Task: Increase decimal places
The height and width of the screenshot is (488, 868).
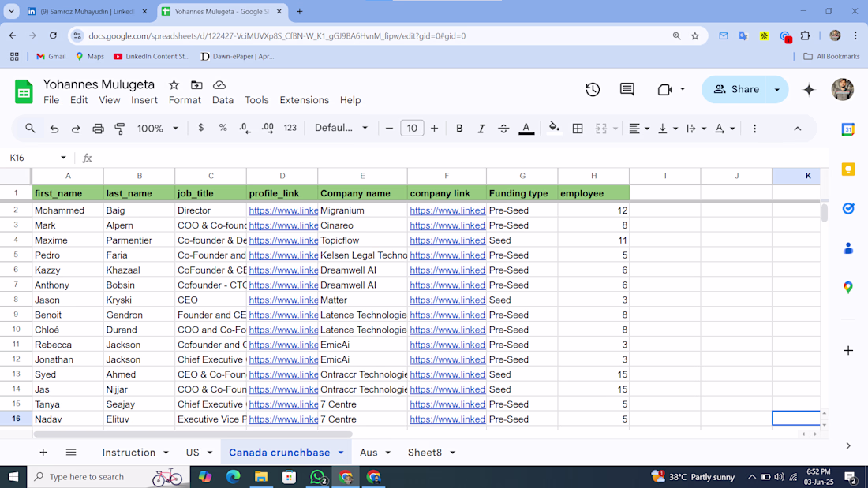Action: click(268, 128)
